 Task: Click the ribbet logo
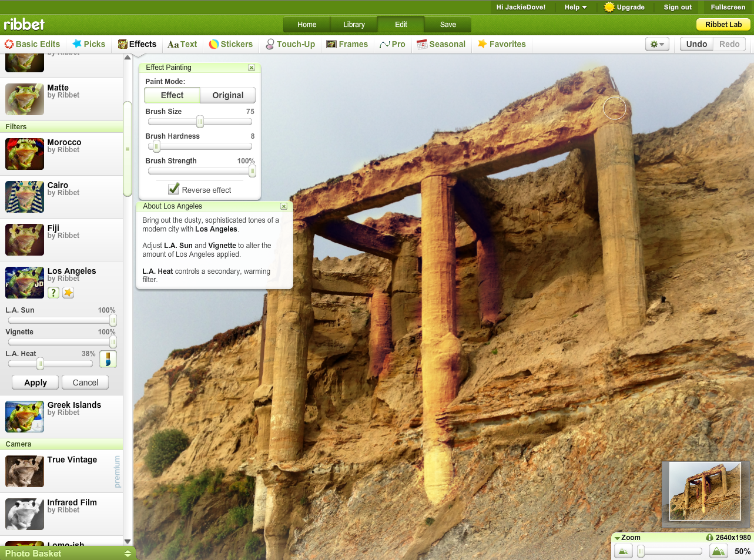24,24
